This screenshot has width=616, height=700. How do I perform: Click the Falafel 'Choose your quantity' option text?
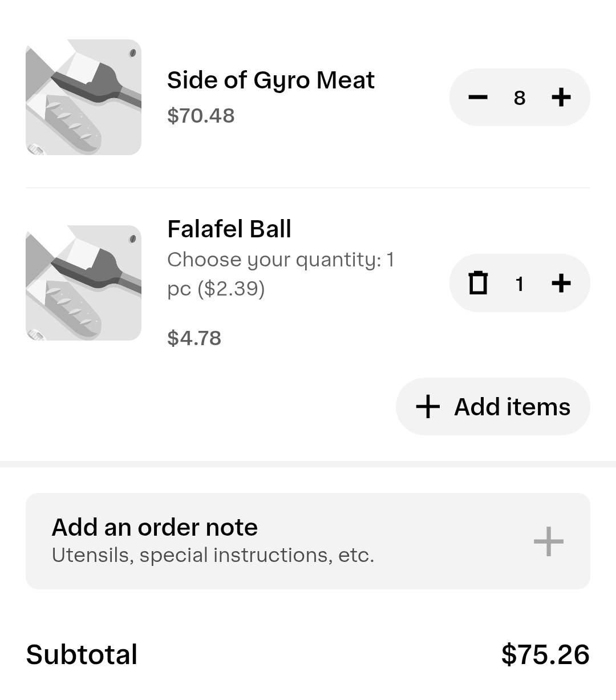[281, 274]
